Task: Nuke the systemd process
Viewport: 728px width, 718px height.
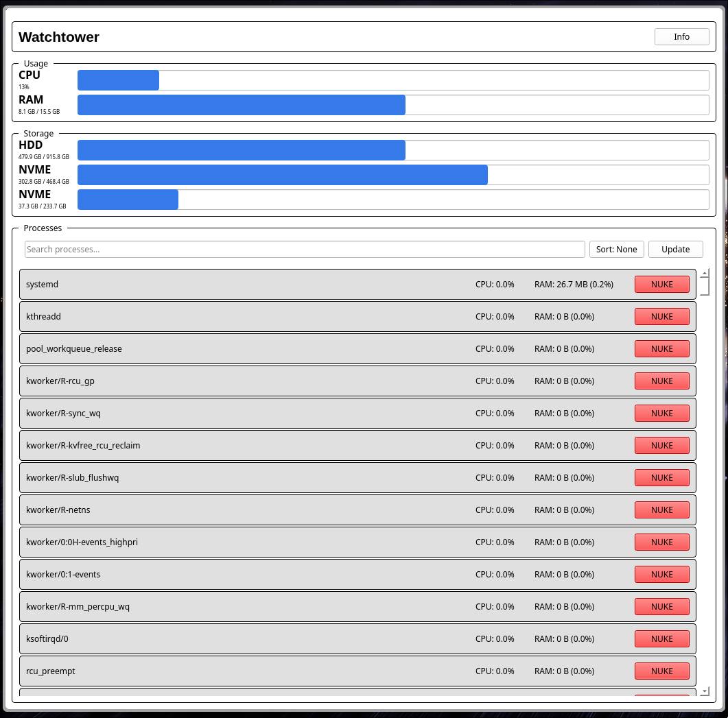Action: (x=661, y=284)
